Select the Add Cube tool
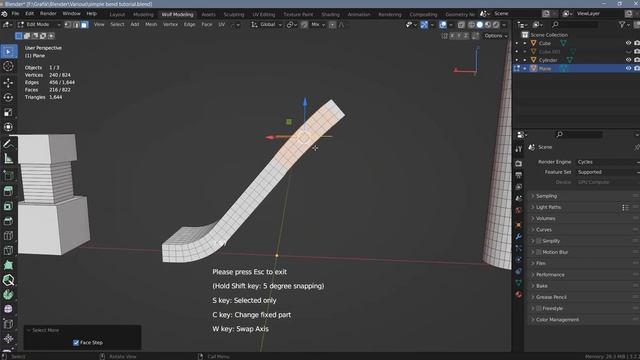This screenshot has width=640, height=360. (x=8, y=175)
